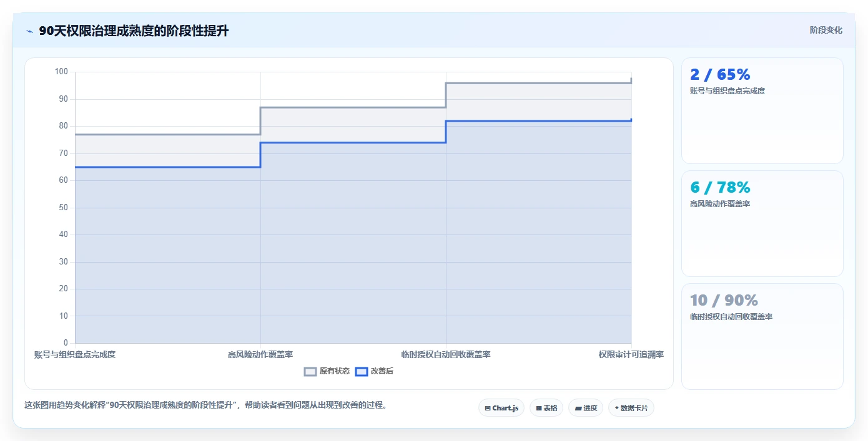Click the y-axis value 50
Viewport: 868px width, 441px height.
pyautogui.click(x=63, y=208)
